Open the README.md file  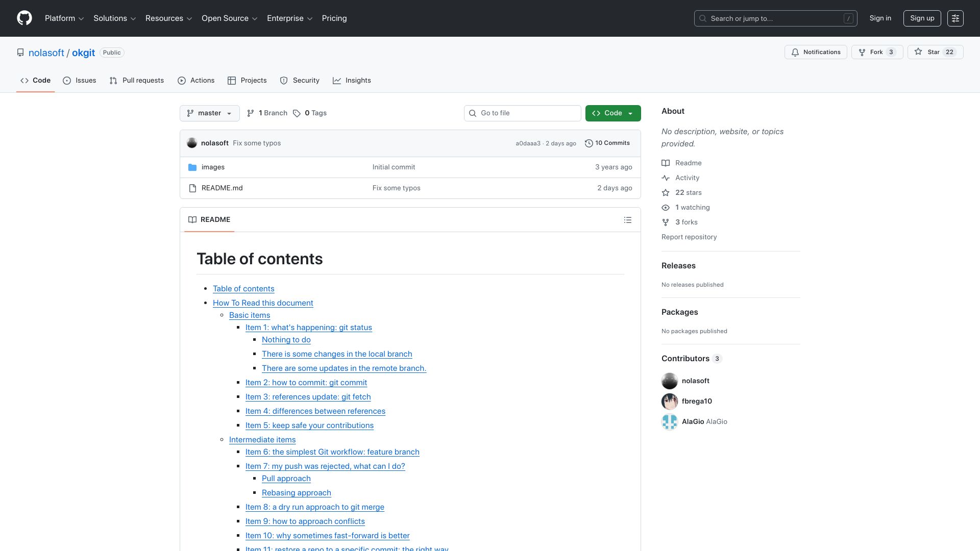click(x=222, y=188)
